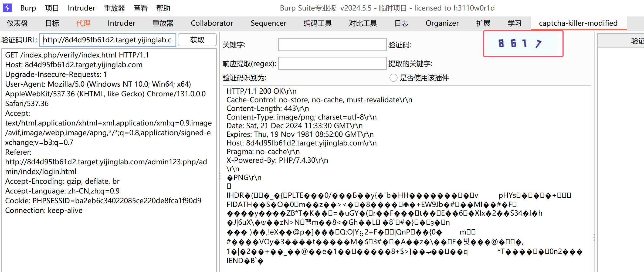Open the 帮助 menu

tap(163, 8)
